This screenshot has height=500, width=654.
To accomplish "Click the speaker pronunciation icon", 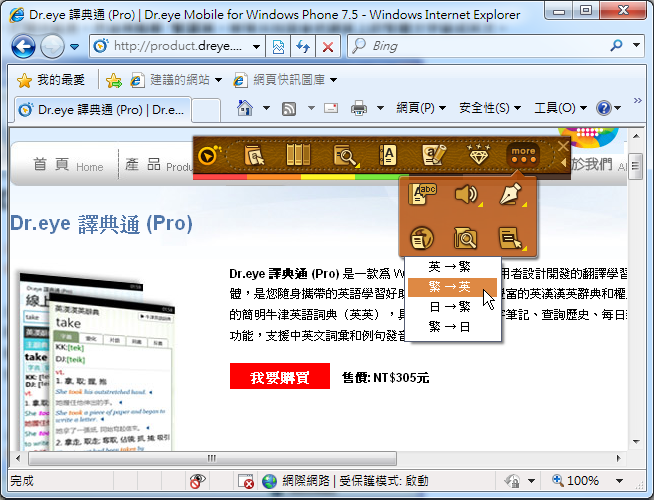I will (467, 194).
